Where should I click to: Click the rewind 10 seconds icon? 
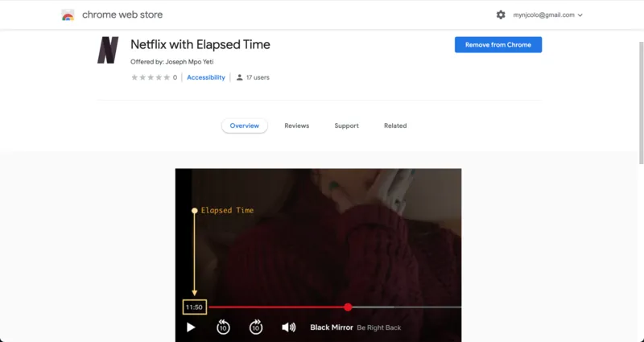tap(223, 327)
